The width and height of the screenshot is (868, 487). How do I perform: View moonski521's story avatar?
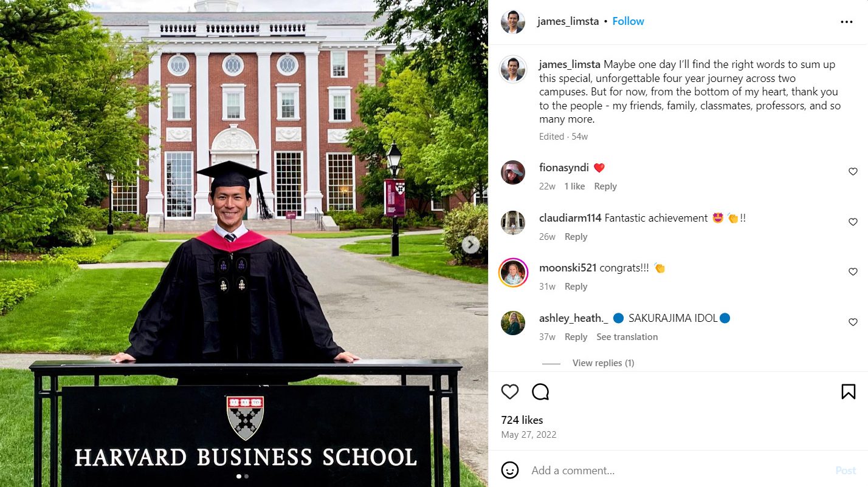pyautogui.click(x=513, y=273)
